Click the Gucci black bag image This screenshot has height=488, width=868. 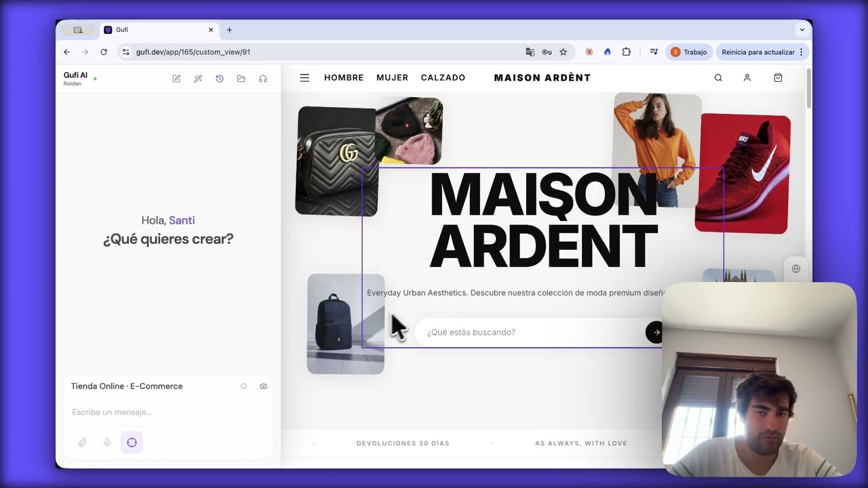(x=336, y=161)
